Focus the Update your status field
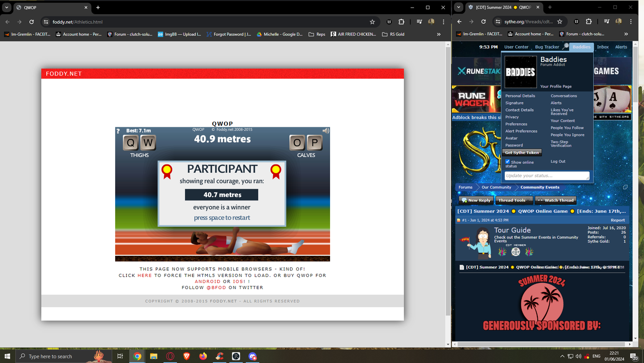 [x=546, y=176]
